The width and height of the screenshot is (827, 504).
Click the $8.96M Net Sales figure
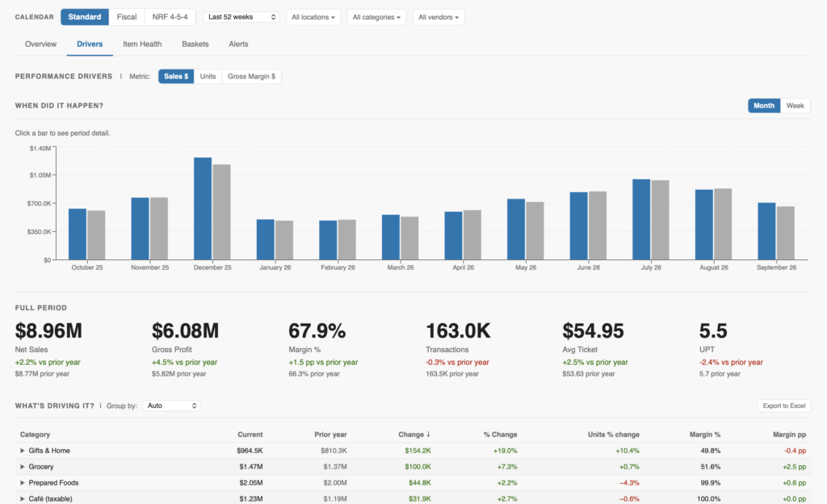pyautogui.click(x=48, y=331)
